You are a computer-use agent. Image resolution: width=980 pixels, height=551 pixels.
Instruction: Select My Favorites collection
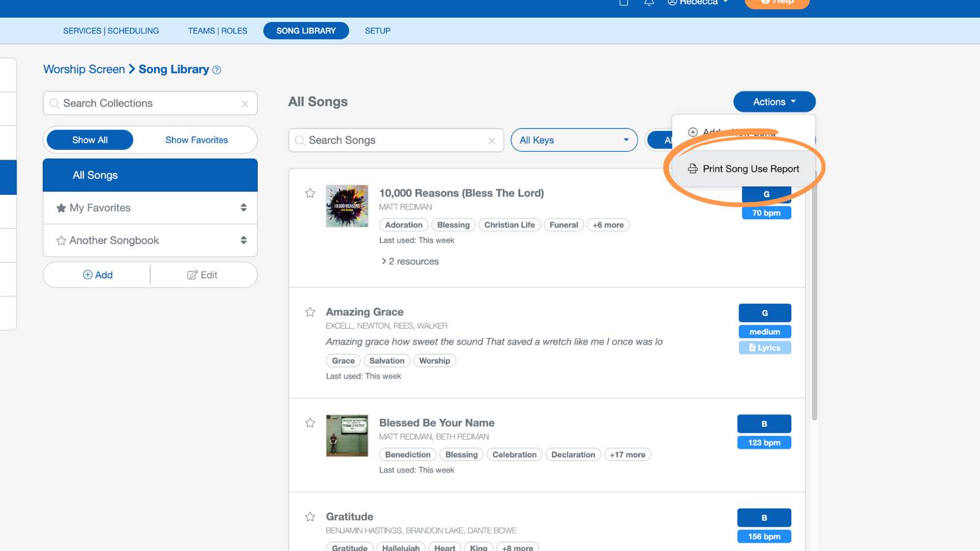(150, 208)
